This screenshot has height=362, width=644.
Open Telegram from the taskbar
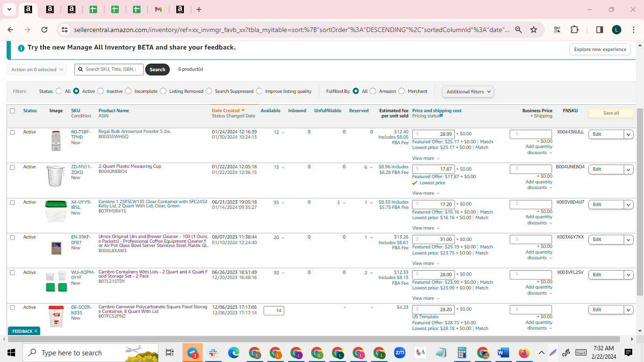pyautogui.click(x=192, y=353)
